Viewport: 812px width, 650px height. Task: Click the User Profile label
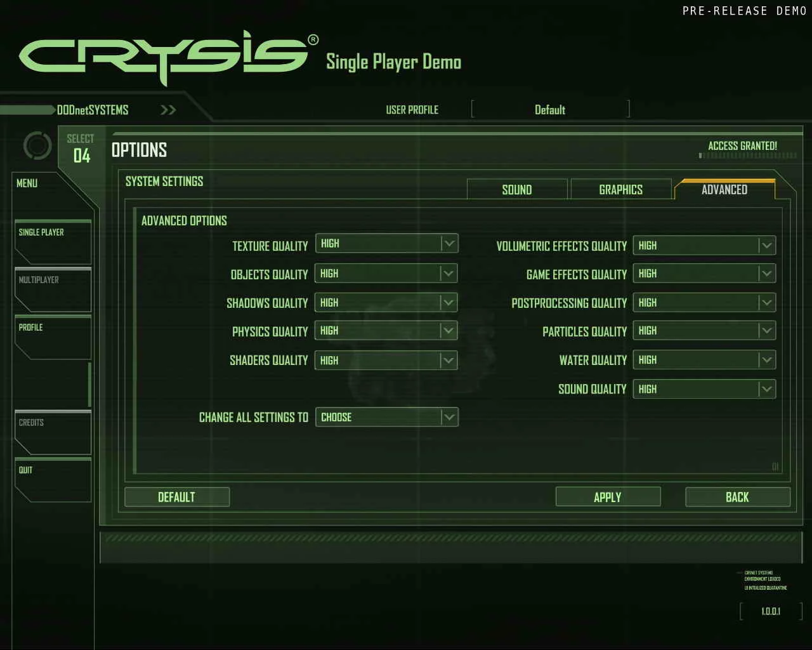412,110
